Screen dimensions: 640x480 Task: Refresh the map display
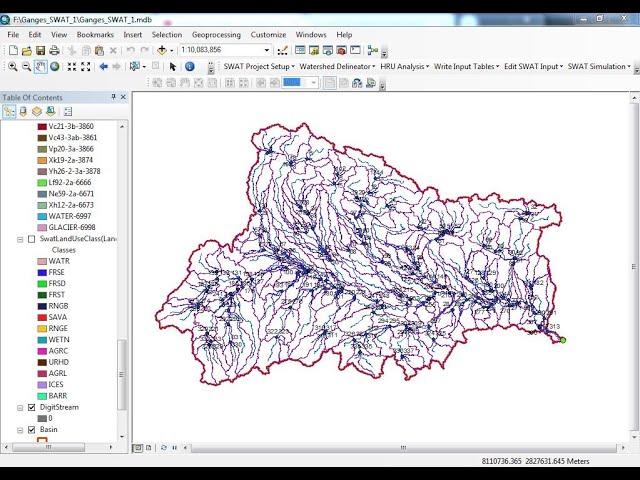164,448
